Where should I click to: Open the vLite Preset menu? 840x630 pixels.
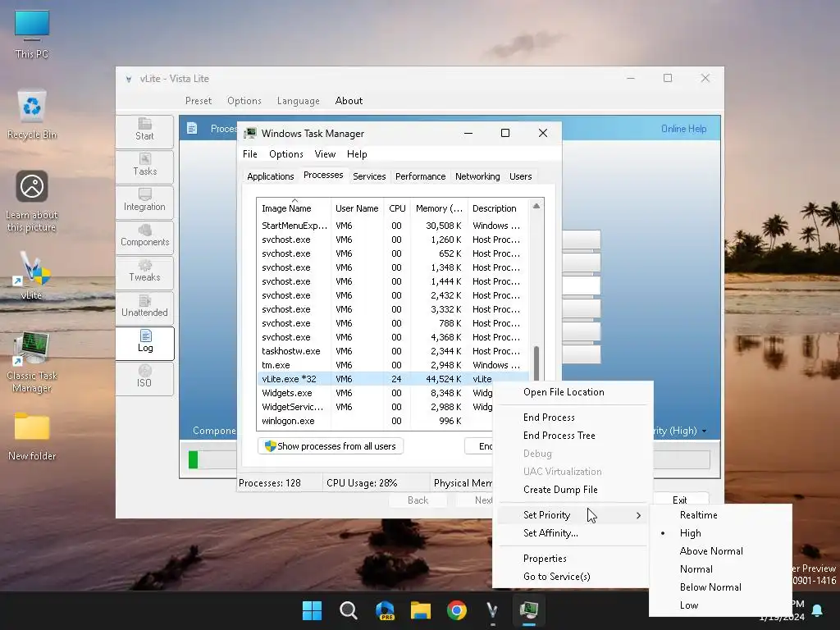[199, 101]
